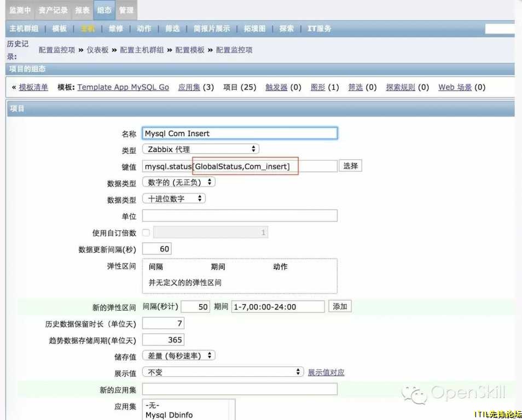522x420 pixels.
Task: Open 动作 in the blue submenu bar
Action: click(x=144, y=28)
